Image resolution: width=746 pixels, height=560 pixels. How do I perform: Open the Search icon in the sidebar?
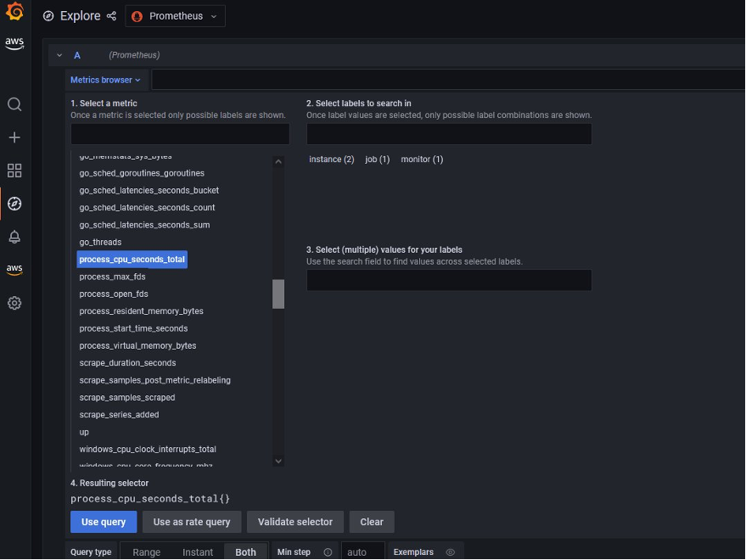pos(14,104)
